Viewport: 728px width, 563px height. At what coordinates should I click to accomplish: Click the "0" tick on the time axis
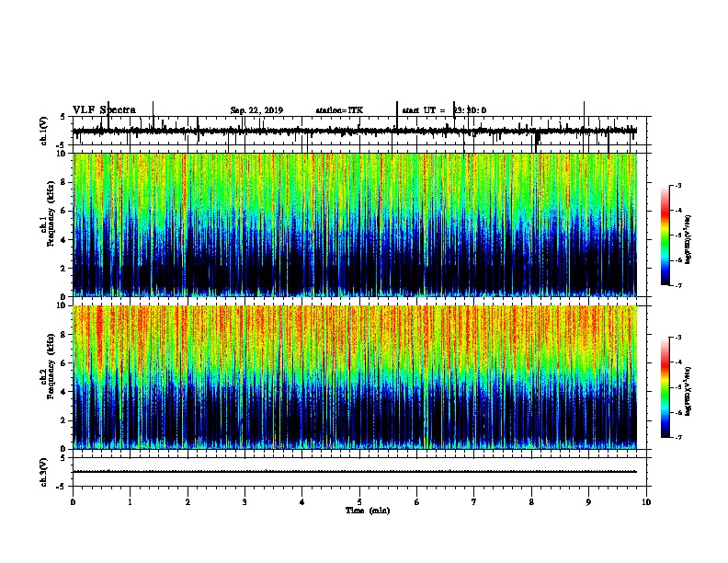click(x=73, y=502)
